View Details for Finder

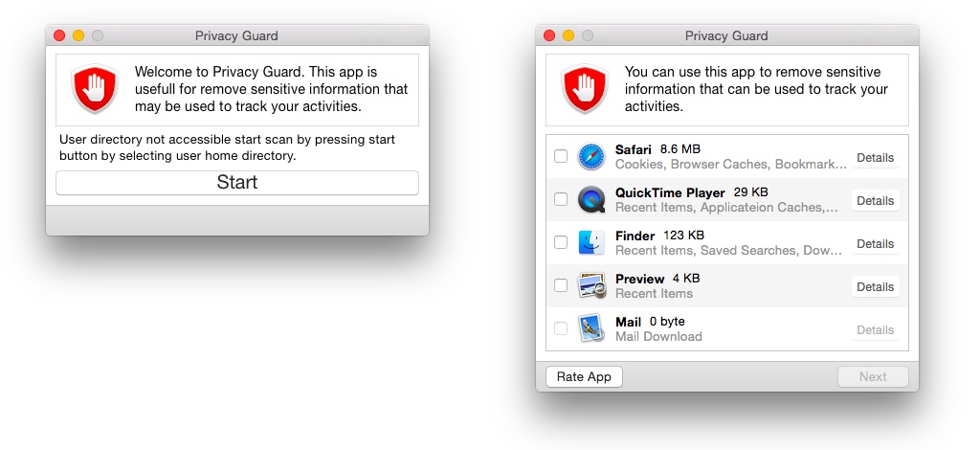click(875, 244)
